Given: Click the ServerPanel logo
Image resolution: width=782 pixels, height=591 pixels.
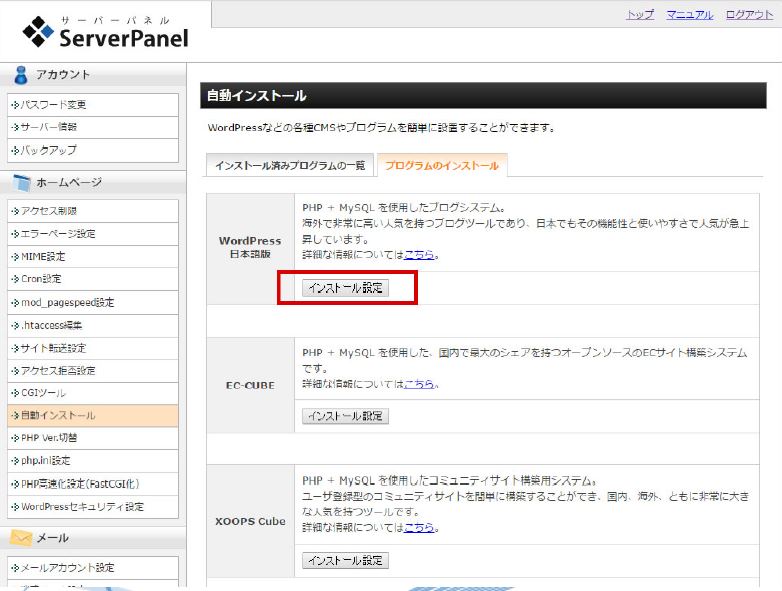Looking at the screenshot, I should [106, 31].
